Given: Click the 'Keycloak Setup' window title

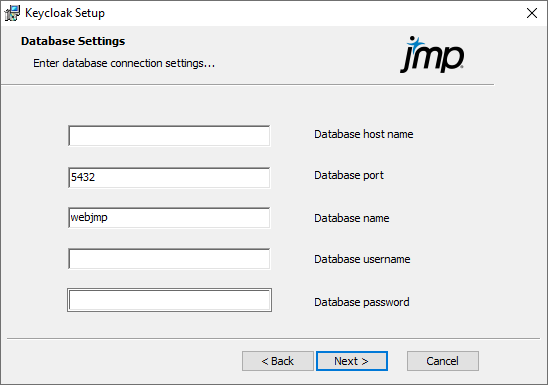Looking at the screenshot, I should point(65,13).
